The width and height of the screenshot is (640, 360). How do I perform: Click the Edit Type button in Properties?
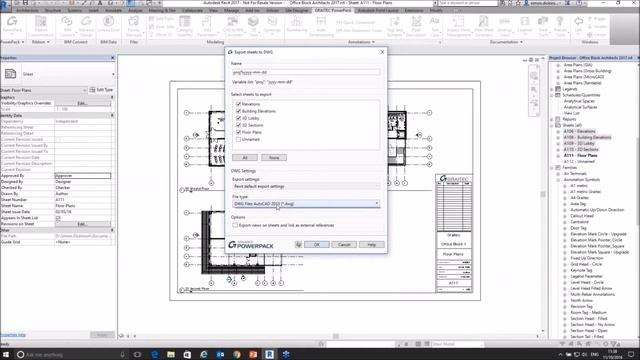click(101, 90)
